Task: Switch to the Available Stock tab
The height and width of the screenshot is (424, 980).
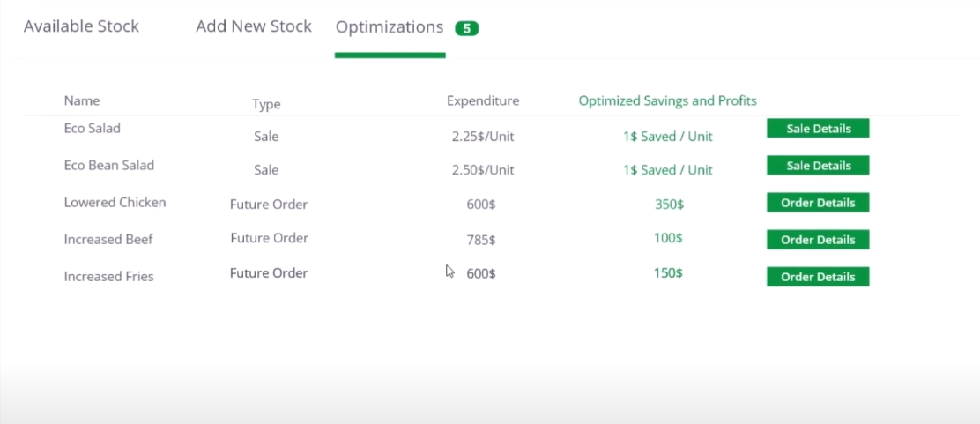Action: pyautogui.click(x=81, y=27)
